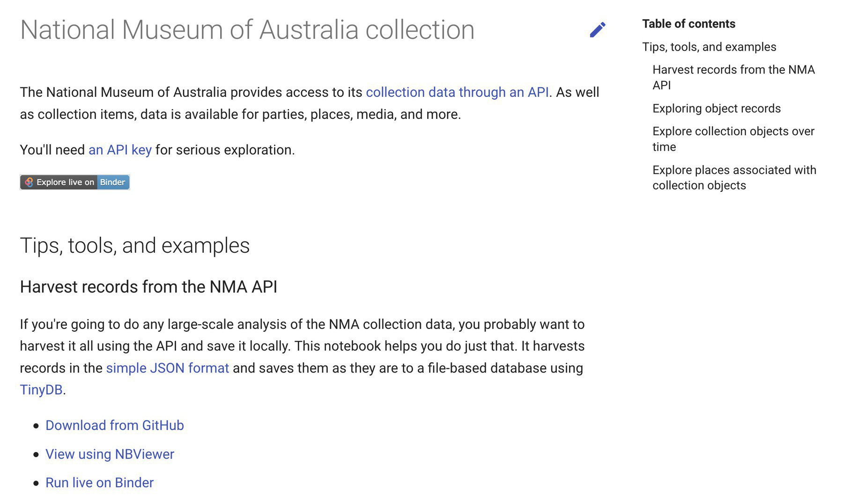
Task: Click the Harvest records from the NMA API heading
Action: tap(148, 286)
